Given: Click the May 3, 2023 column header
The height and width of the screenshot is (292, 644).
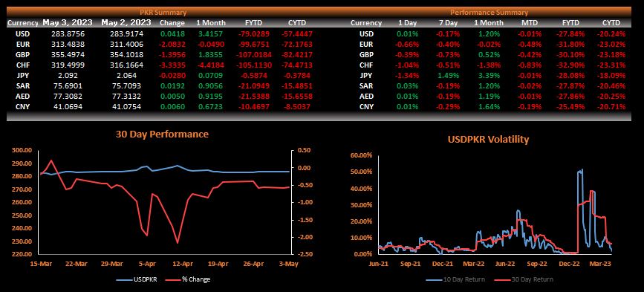Looking at the screenshot, I should [x=68, y=22].
